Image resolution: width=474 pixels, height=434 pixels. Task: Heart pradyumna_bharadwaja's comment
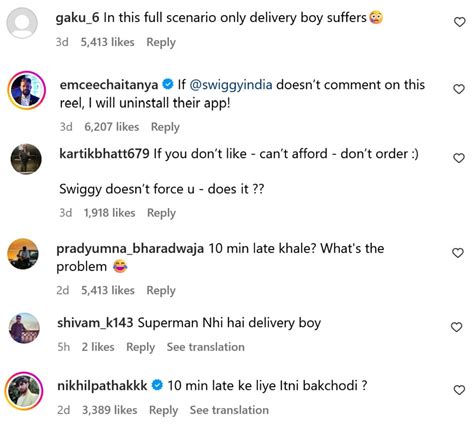[458, 253]
